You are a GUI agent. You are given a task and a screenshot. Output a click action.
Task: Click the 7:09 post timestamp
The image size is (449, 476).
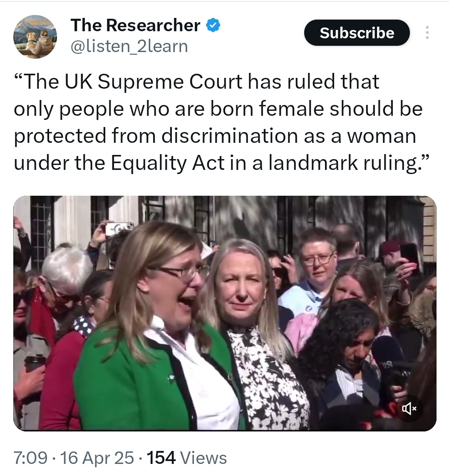pyautogui.click(x=31, y=458)
